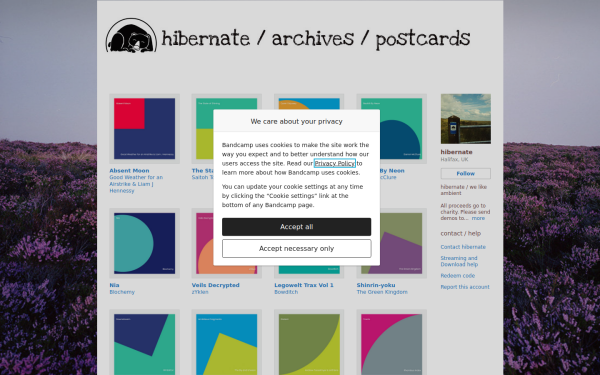The height and width of the screenshot is (375, 600).
Task: Click the We care about your privacy heading
Action: (296, 121)
